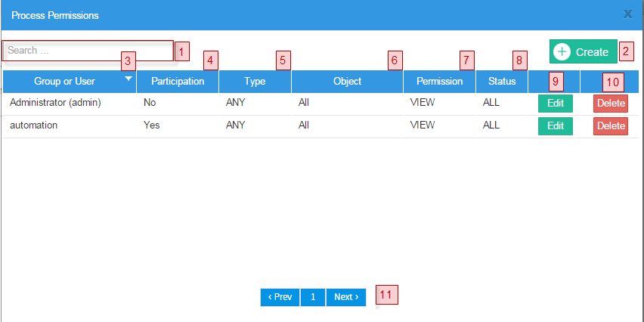Screen dimensions: 644x322
Task: Select the automation row name
Action: 34,125
